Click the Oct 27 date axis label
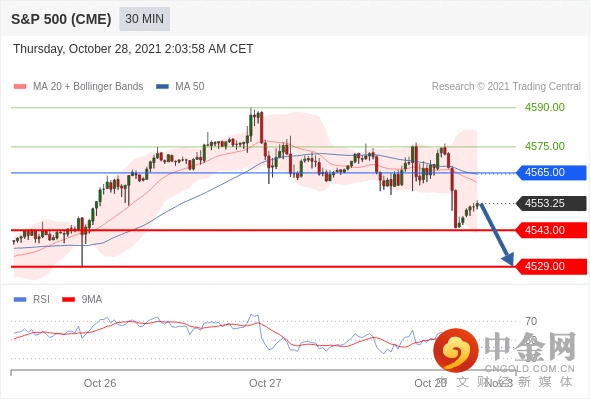The image size is (590, 400). 265,383
